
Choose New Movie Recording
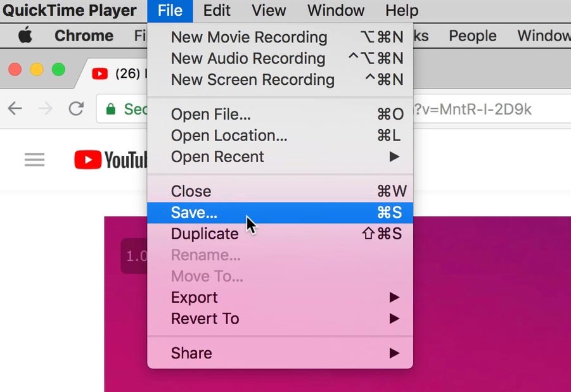point(280,37)
